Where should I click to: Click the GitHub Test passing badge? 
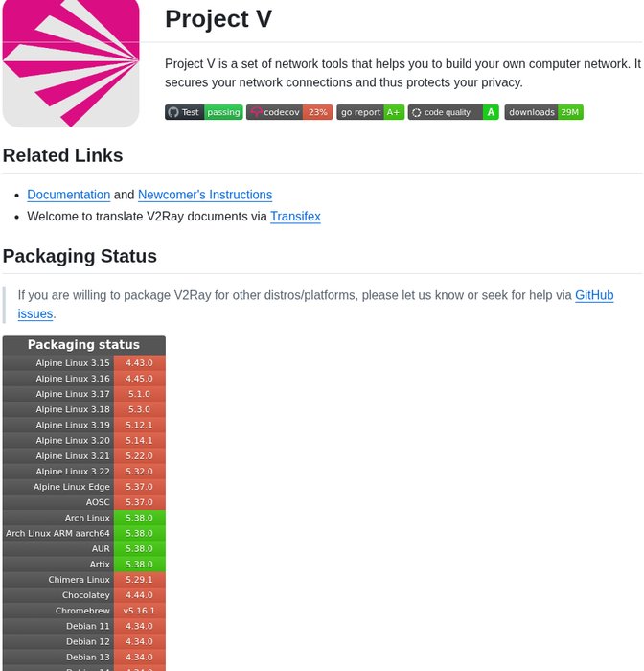coord(203,112)
